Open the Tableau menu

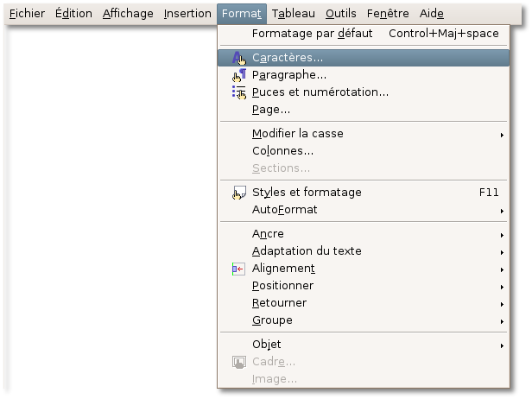(293, 14)
